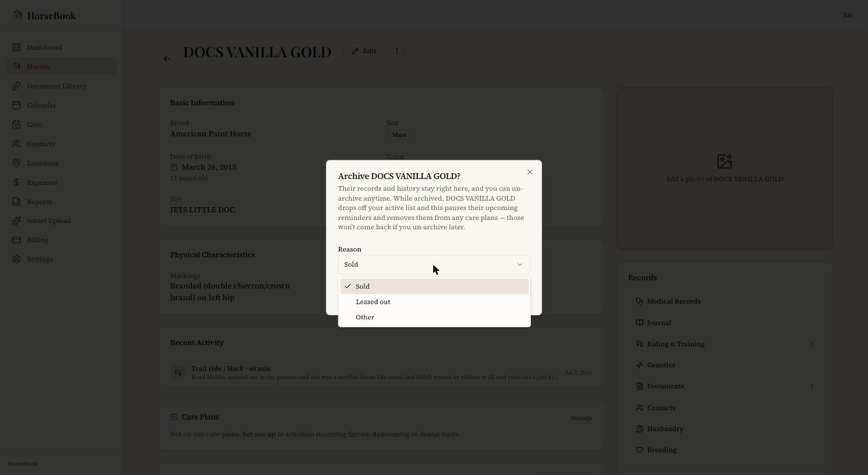Click the Billing card icon
This screenshot has width=868, height=475.
(16, 240)
